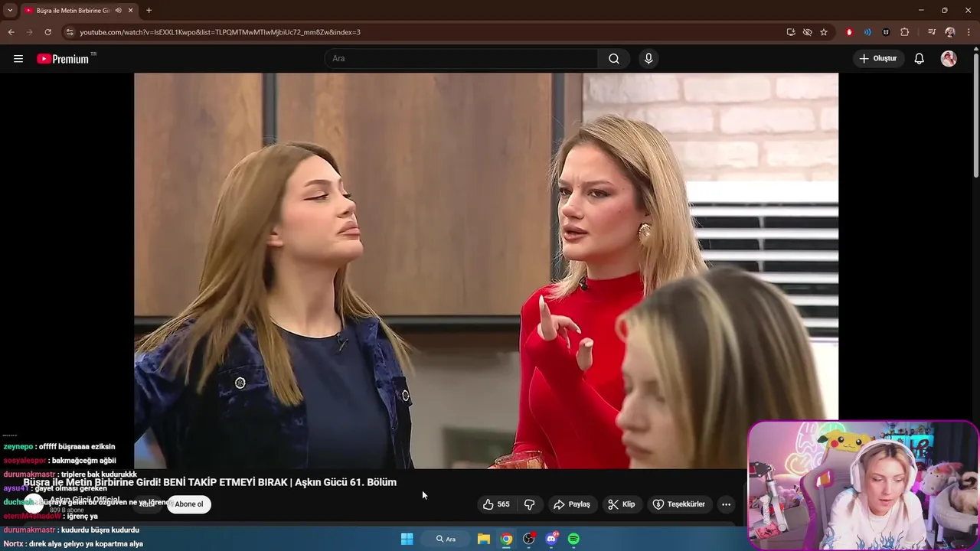This screenshot has height=551, width=980.
Task: Focus the Ara search input field
Action: (462, 59)
